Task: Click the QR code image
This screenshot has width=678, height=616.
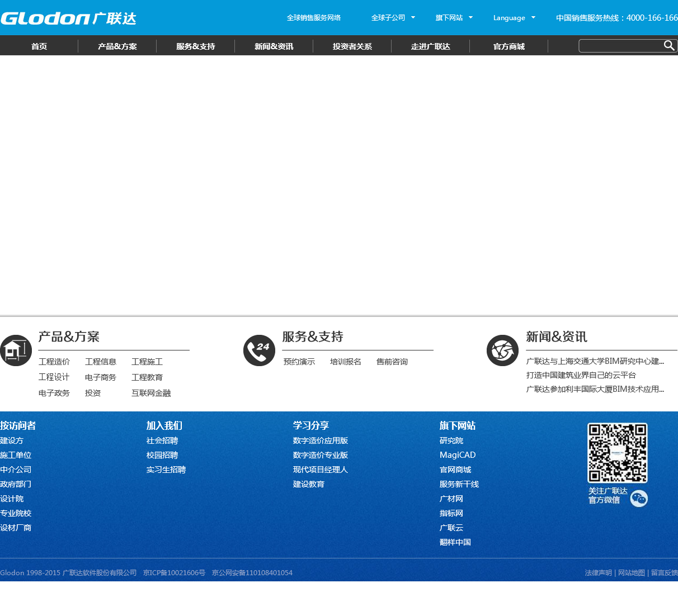Action: tap(618, 453)
